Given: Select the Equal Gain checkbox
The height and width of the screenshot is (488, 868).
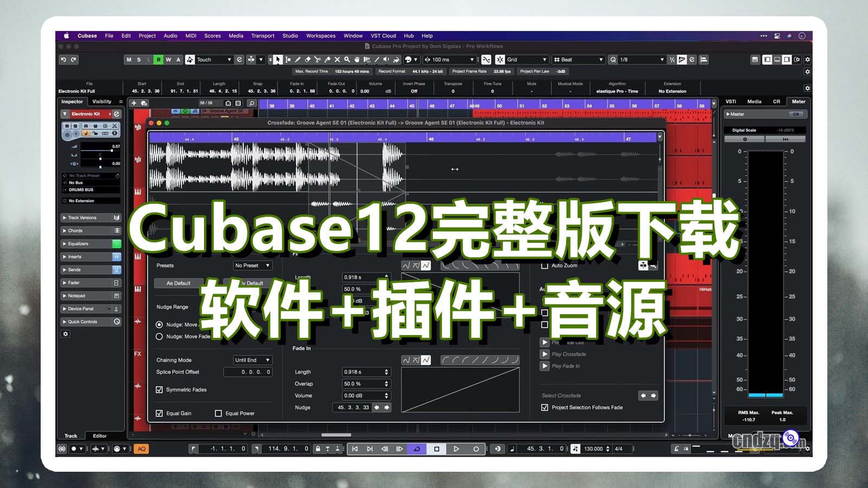Looking at the screenshot, I should click(x=159, y=413).
